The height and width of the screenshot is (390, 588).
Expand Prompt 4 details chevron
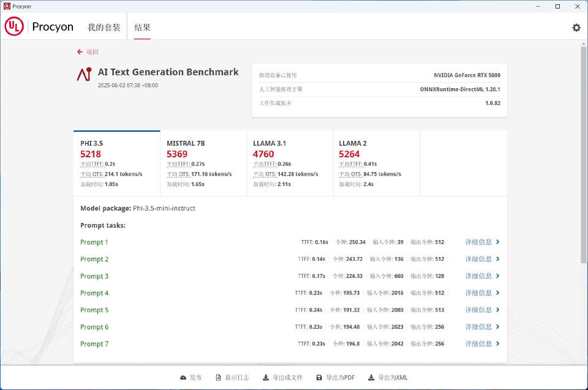click(497, 293)
